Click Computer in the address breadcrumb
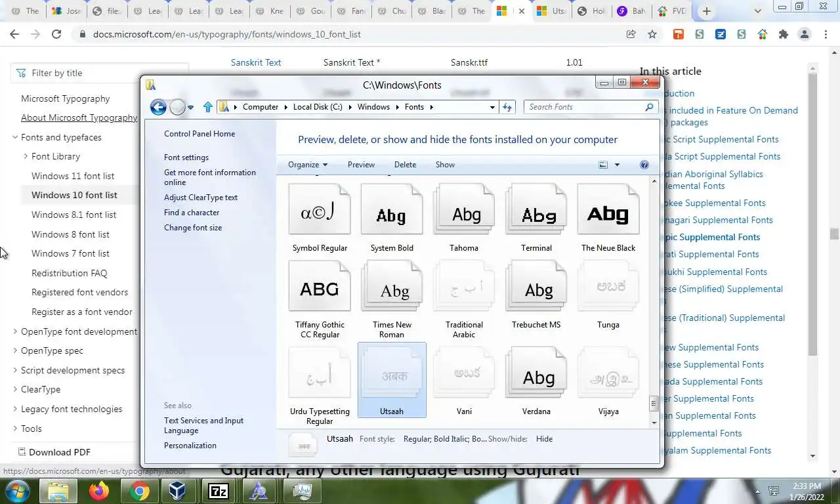This screenshot has width=840, height=504. coord(261,107)
